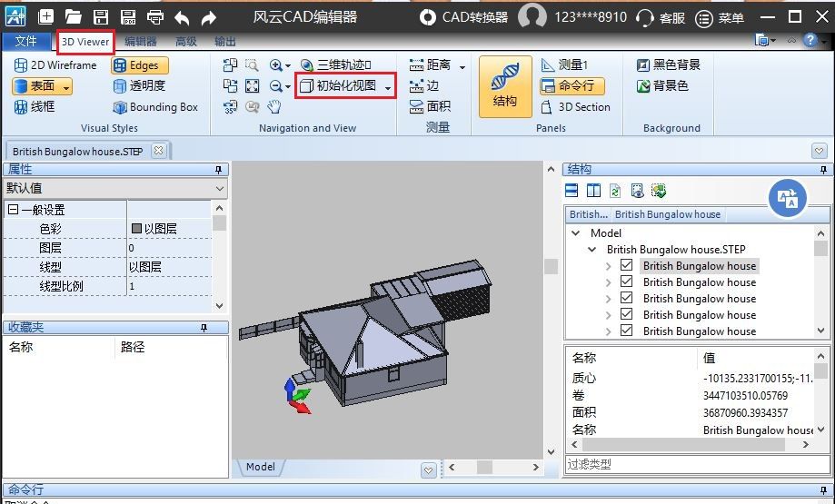Click the user avatar icon

tap(532, 16)
